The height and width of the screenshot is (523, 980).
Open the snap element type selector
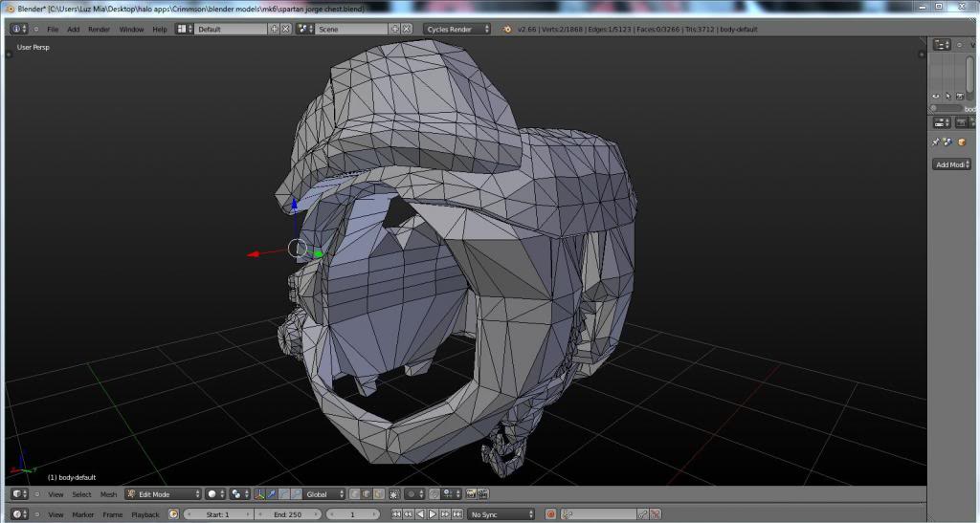pyautogui.click(x=452, y=494)
